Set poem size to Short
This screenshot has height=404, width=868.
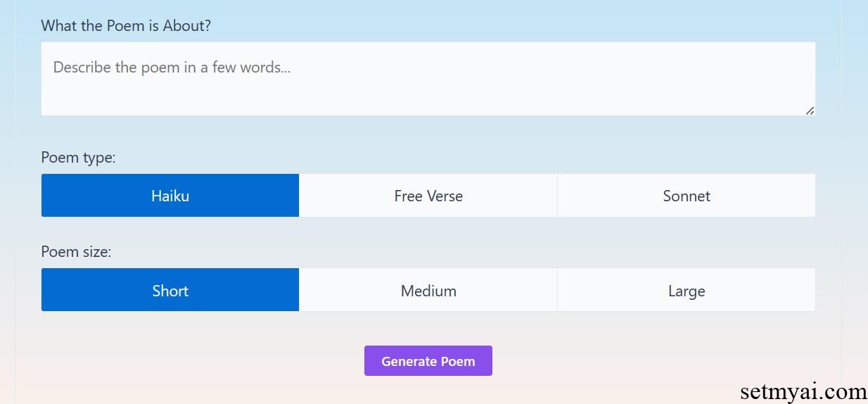(x=170, y=290)
